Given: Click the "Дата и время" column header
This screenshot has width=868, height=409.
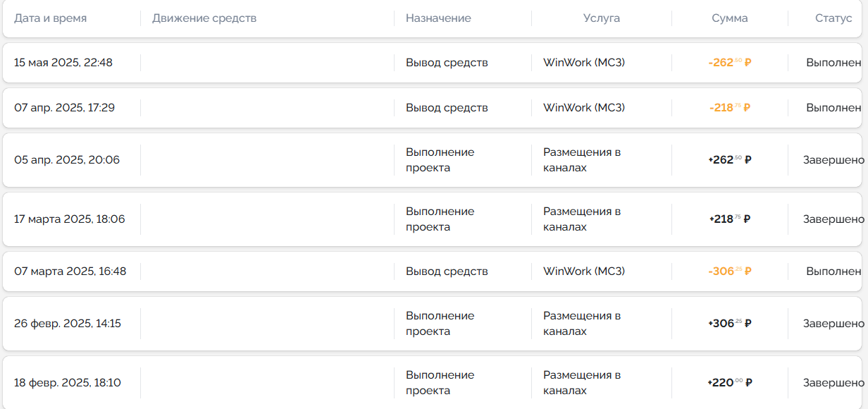Looking at the screenshot, I should pyautogui.click(x=51, y=18).
